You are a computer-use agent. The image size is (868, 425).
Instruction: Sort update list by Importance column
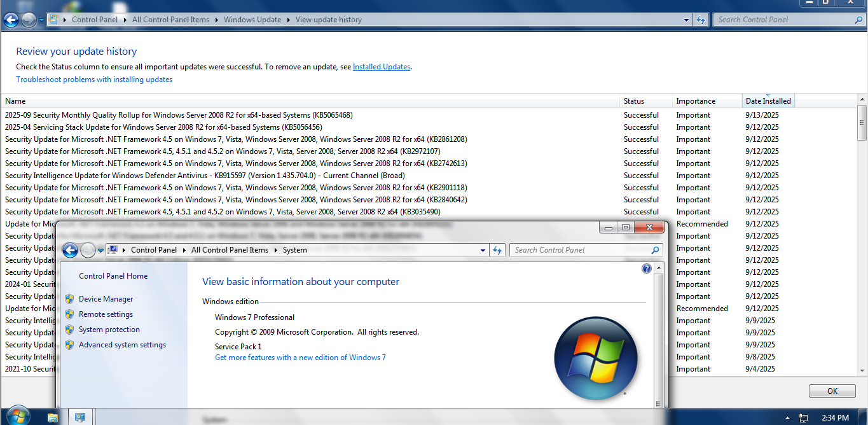click(x=707, y=101)
